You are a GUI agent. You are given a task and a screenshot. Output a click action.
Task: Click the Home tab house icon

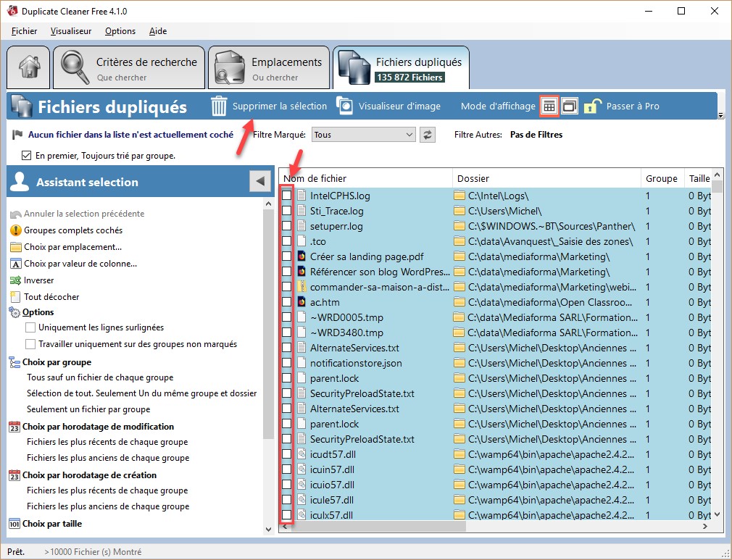[x=29, y=68]
